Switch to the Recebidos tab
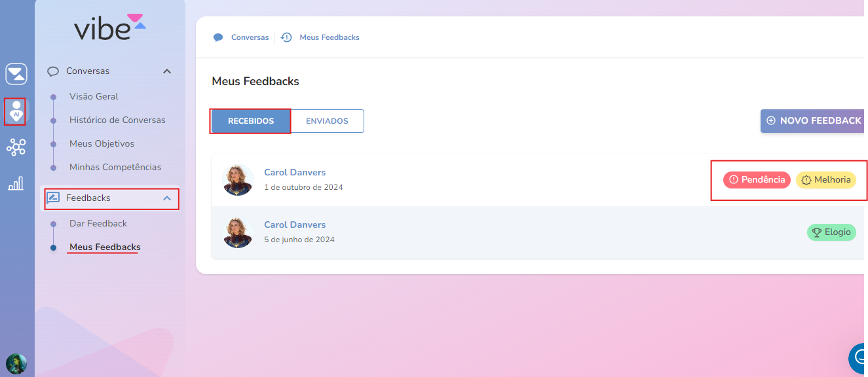Viewport: 868px width, 377px height. click(251, 121)
